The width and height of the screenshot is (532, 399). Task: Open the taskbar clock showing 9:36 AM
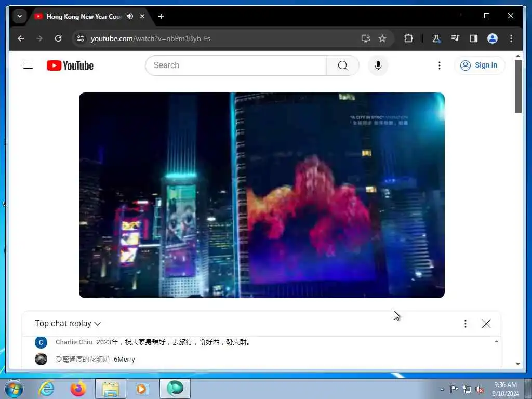tap(506, 389)
